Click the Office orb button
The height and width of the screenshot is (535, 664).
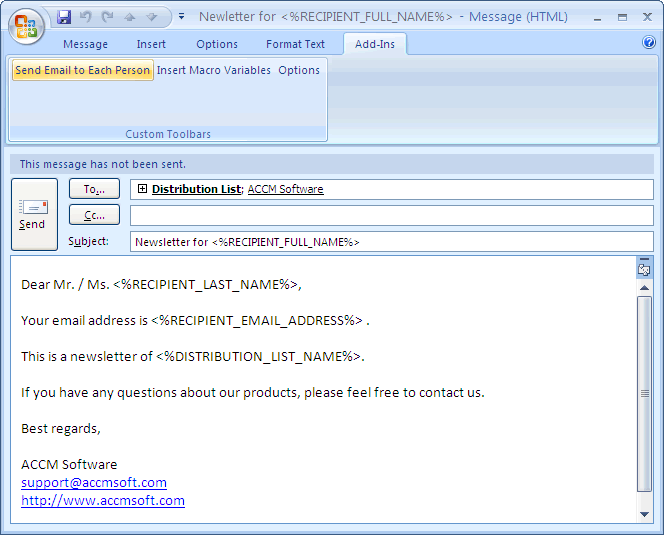pyautogui.click(x=26, y=26)
